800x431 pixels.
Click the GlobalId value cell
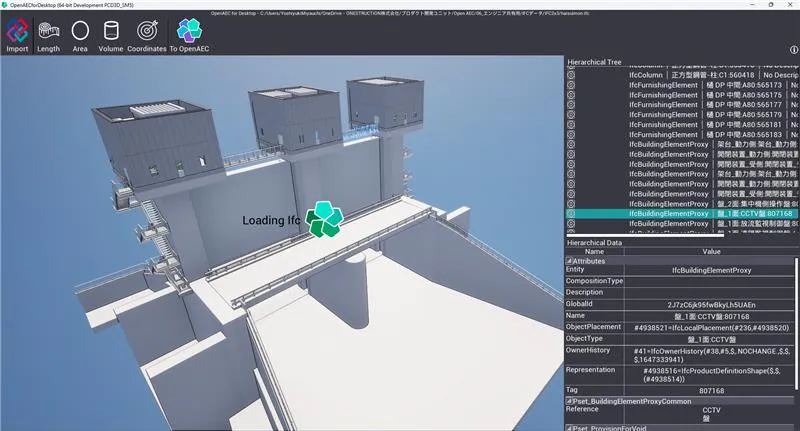(x=711, y=302)
